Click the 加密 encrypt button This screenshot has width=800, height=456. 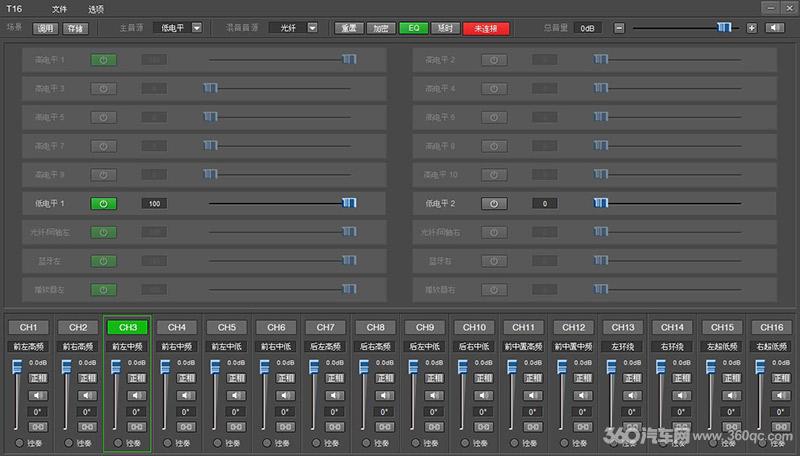381,28
